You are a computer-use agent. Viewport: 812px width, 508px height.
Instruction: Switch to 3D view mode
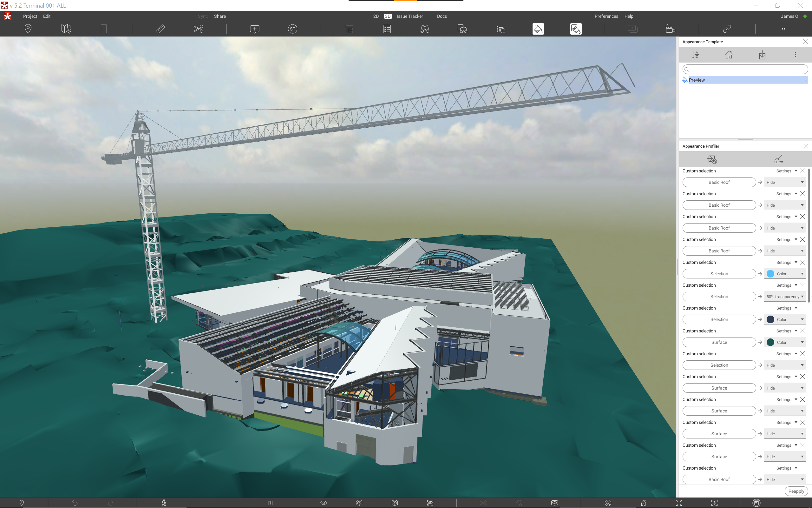388,16
